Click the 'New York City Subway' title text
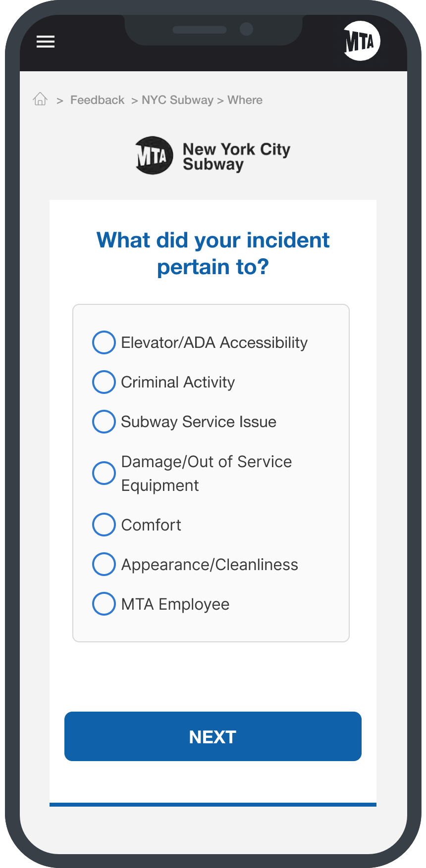This screenshot has width=426, height=868. pyautogui.click(x=236, y=156)
